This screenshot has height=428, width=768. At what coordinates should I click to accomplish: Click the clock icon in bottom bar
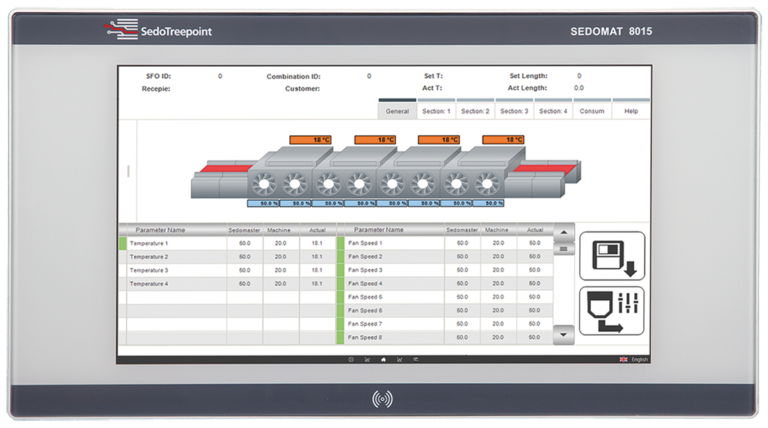pos(351,358)
